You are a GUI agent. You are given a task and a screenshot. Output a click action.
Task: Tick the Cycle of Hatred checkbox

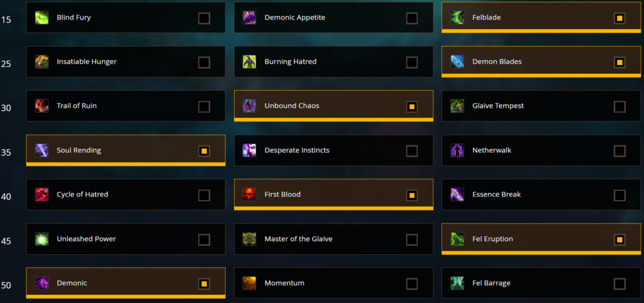pos(204,195)
